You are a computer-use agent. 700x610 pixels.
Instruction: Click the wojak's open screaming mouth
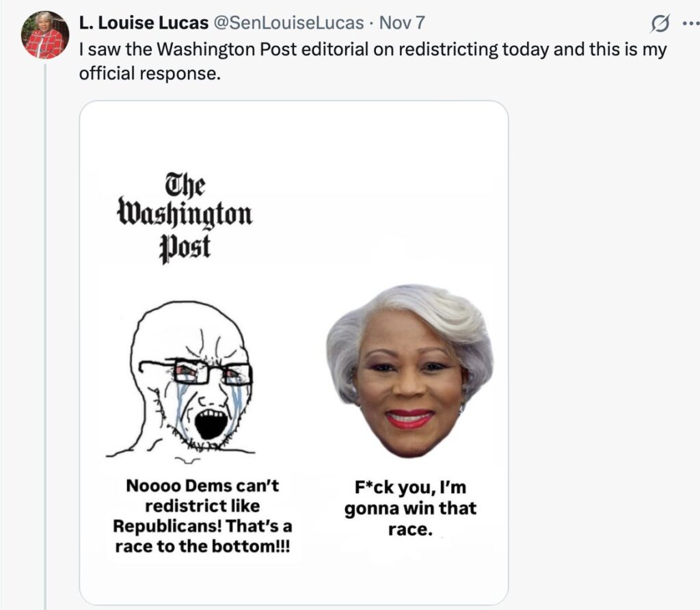tap(211, 424)
